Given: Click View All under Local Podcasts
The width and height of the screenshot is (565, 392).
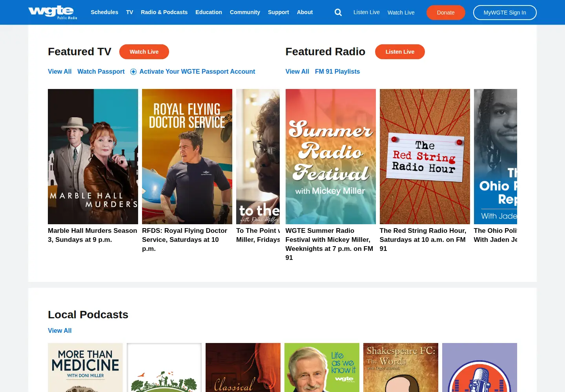Looking at the screenshot, I should point(60,330).
